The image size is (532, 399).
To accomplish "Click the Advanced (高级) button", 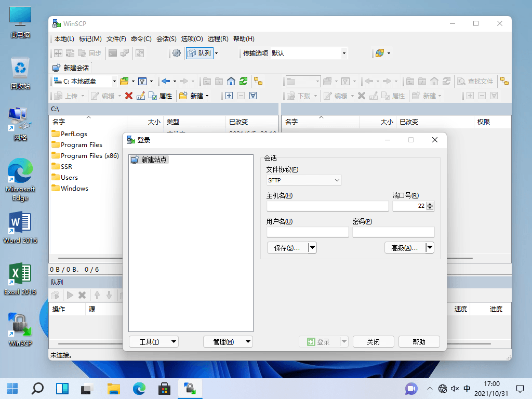I will pos(405,248).
